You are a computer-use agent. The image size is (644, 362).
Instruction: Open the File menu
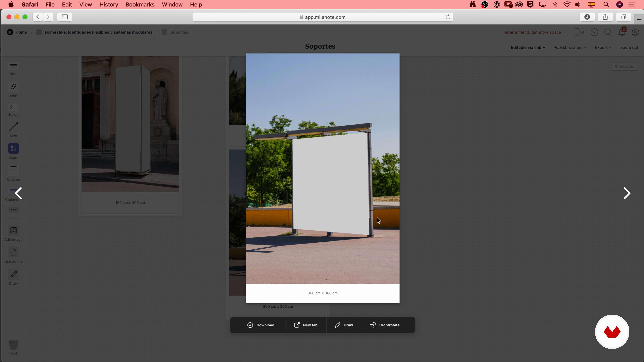[50, 5]
